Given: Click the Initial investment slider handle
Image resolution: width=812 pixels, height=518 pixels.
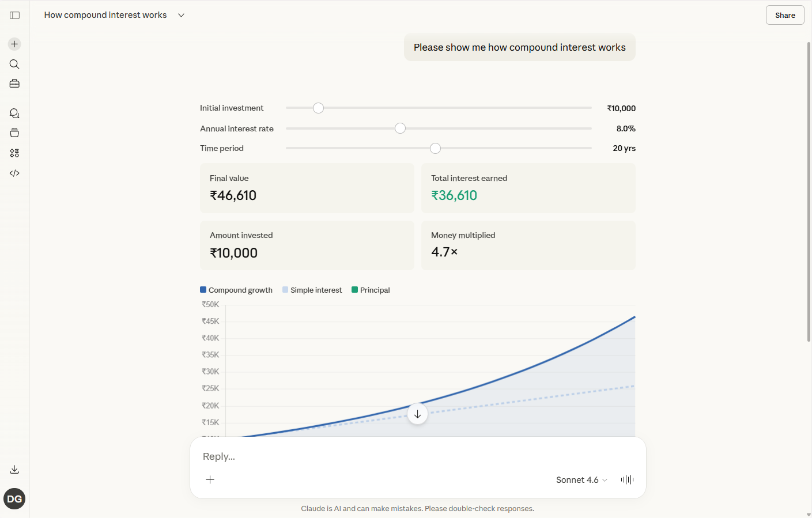Looking at the screenshot, I should pos(319,108).
